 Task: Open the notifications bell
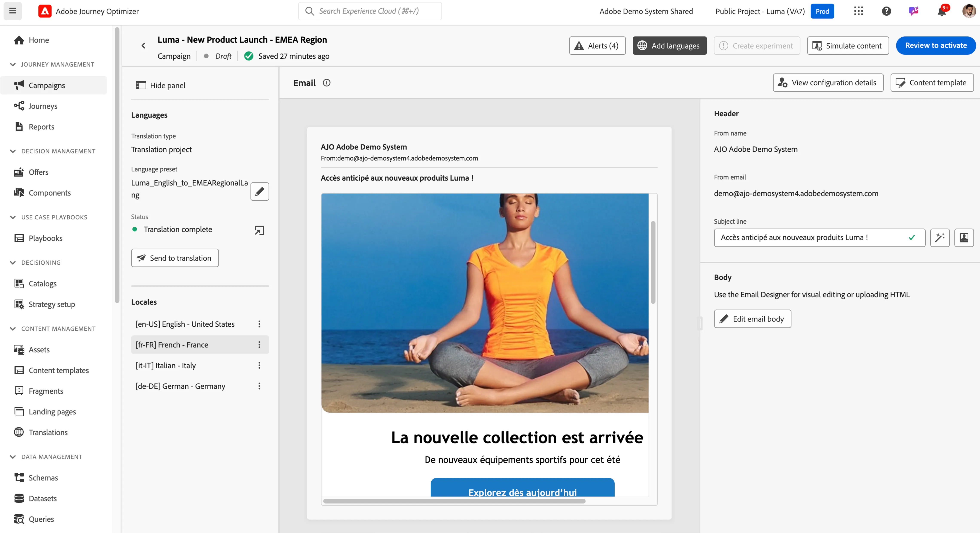(x=942, y=11)
